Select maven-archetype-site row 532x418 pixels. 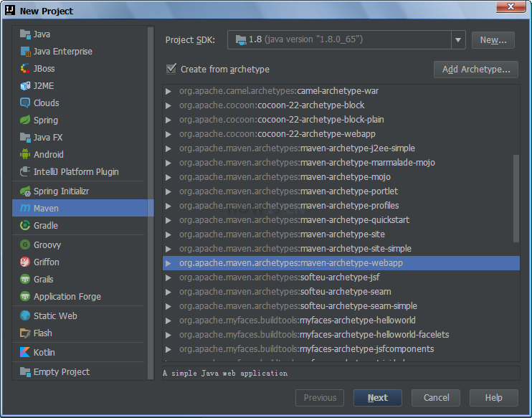[341, 234]
